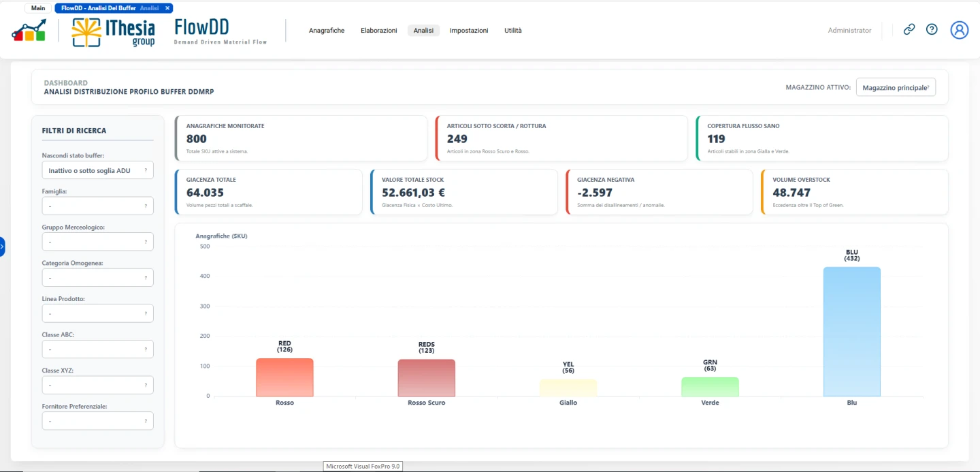This screenshot has height=472, width=980.
Task: Open the Elaborazioni menu
Action: (379, 31)
